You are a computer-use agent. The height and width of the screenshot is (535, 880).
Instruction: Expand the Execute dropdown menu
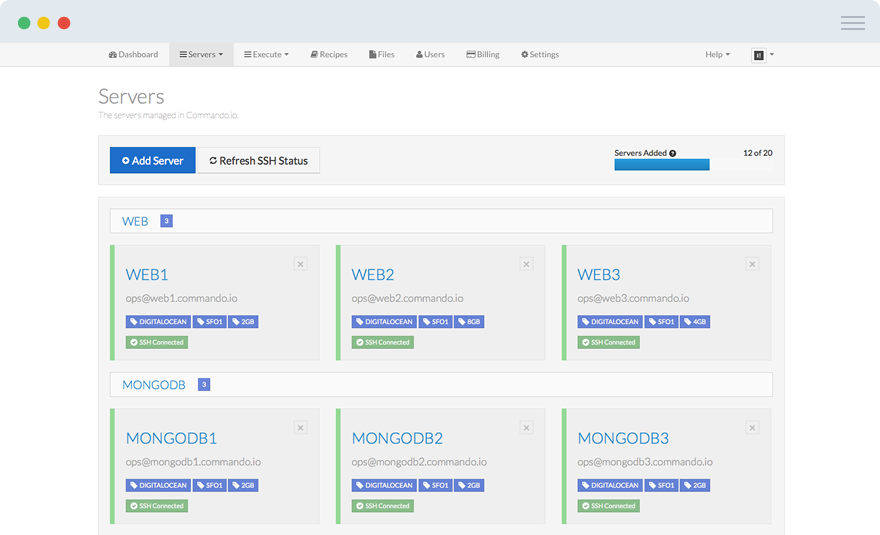tap(266, 54)
